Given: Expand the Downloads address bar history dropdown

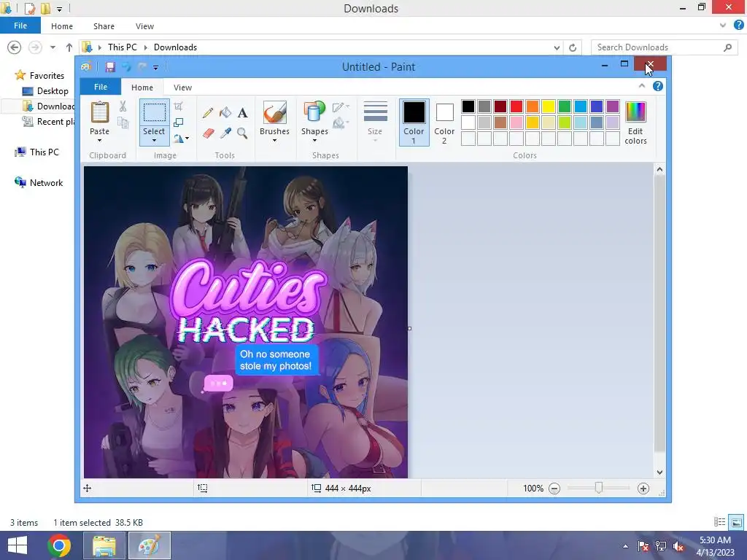Looking at the screenshot, I should point(557,47).
